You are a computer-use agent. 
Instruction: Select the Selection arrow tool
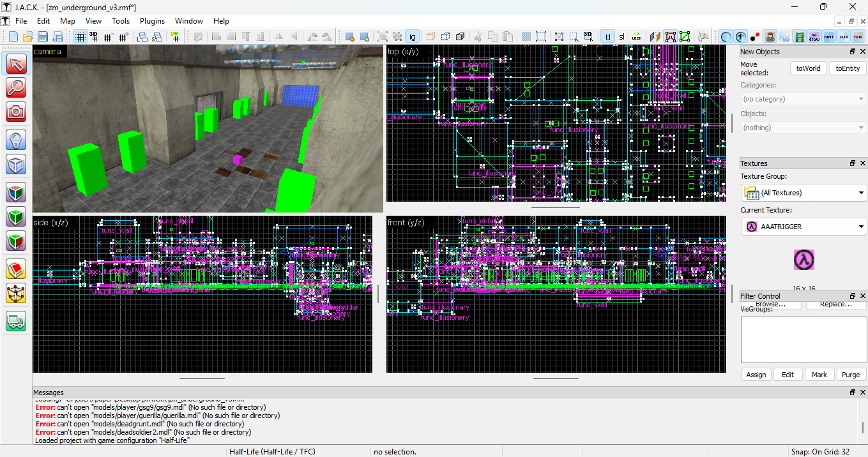point(16,63)
